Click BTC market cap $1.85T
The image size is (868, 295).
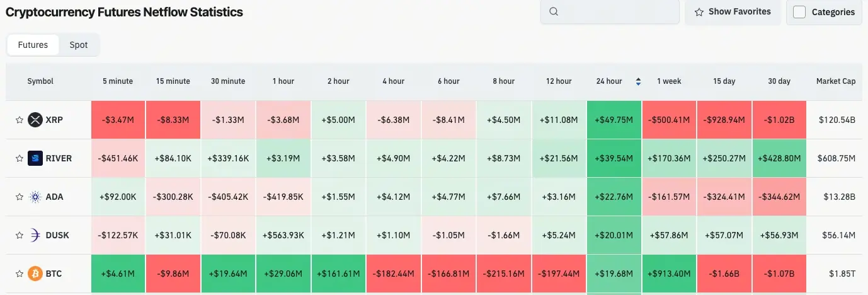842,274
